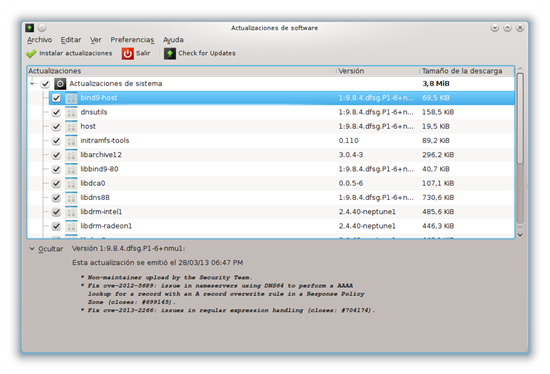
Task: Open the Ver menu
Action: [95, 40]
